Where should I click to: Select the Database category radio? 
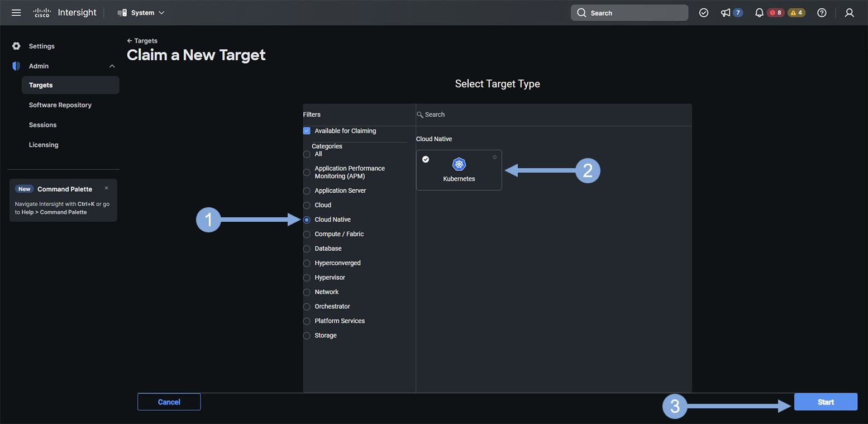click(307, 249)
